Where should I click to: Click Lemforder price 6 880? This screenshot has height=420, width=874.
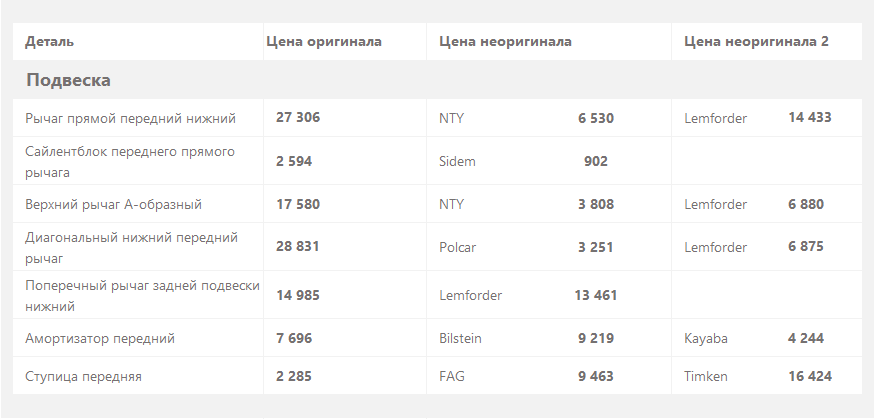pos(805,204)
